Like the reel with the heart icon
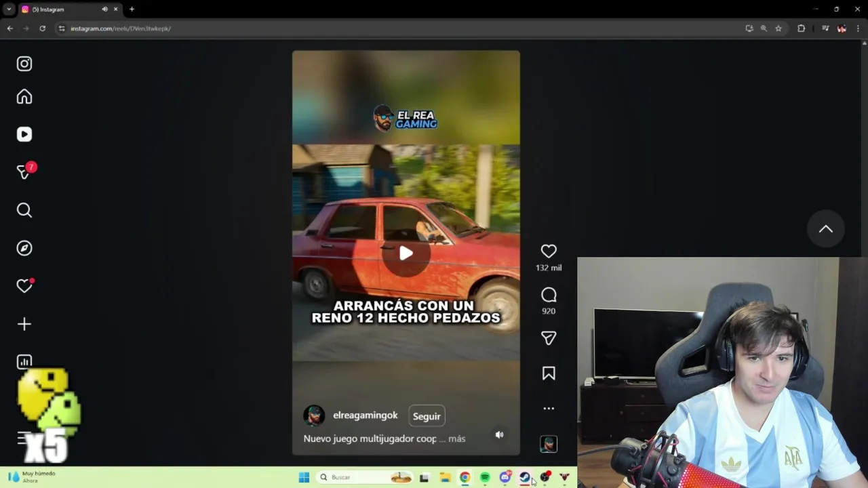Image resolution: width=868 pixels, height=488 pixels. [x=549, y=251]
